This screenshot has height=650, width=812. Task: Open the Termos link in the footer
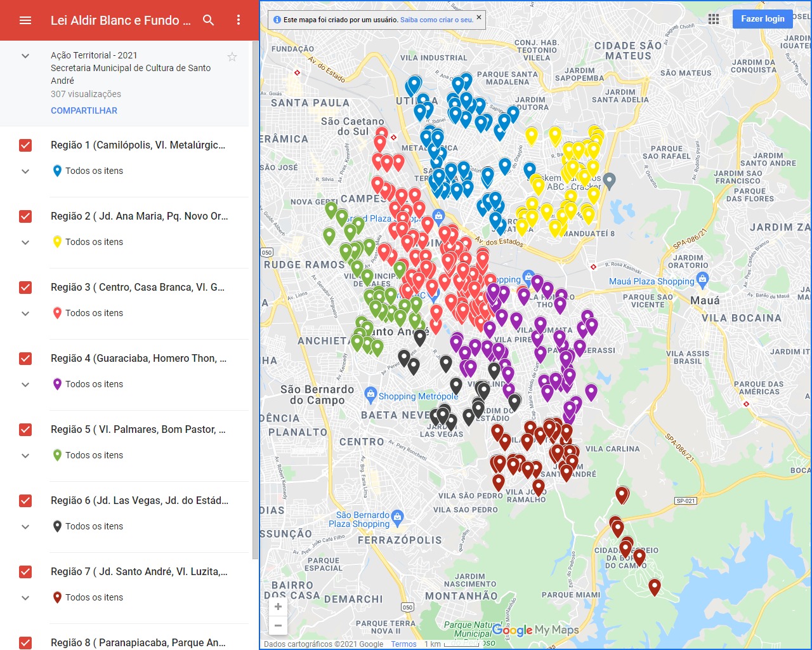(403, 644)
